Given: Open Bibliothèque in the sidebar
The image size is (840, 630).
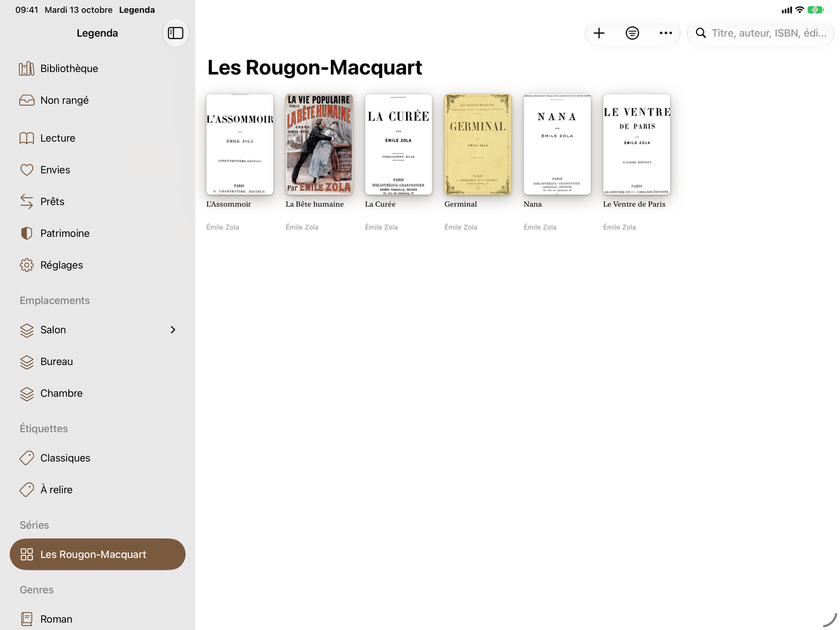Looking at the screenshot, I should (x=98, y=68).
